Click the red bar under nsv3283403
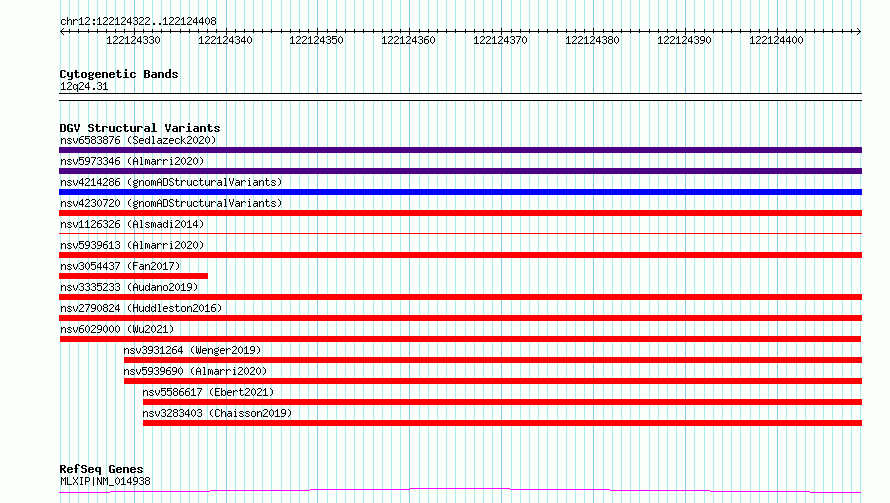890x503 pixels. 502,423
